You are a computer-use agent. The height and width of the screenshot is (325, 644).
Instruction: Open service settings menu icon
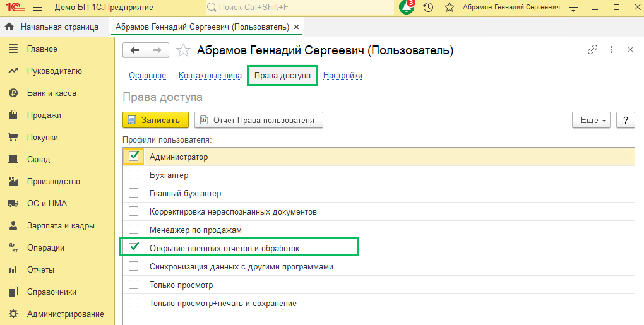tap(573, 8)
